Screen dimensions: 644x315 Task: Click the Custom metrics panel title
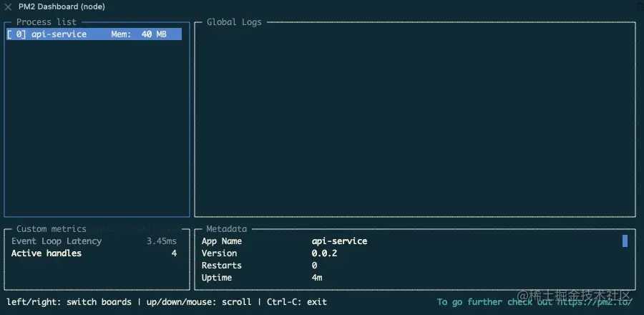tap(52, 229)
